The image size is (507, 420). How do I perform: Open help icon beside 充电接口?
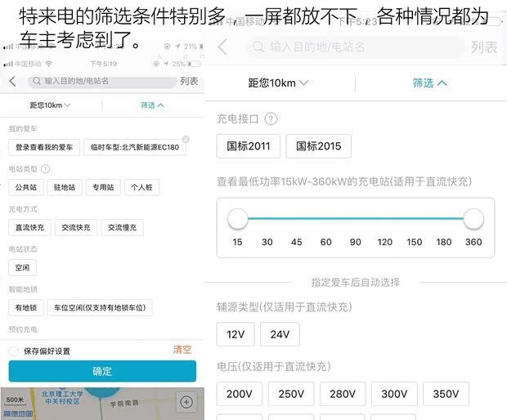271,119
